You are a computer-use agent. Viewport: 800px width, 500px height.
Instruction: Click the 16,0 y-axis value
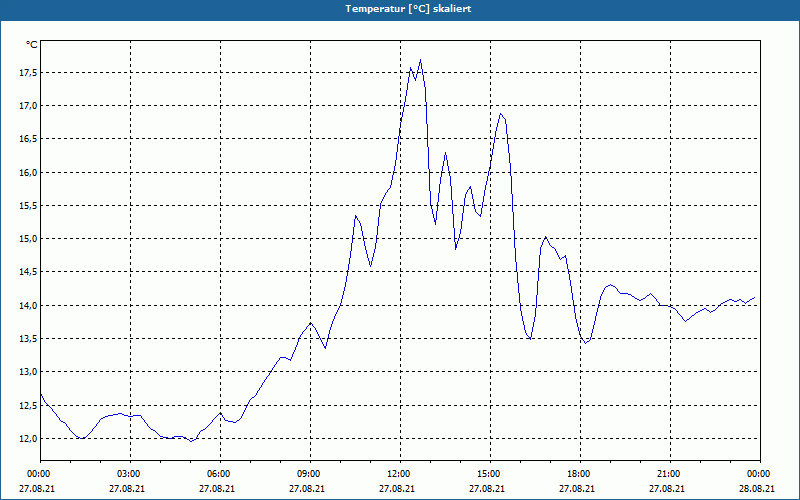(x=28, y=172)
